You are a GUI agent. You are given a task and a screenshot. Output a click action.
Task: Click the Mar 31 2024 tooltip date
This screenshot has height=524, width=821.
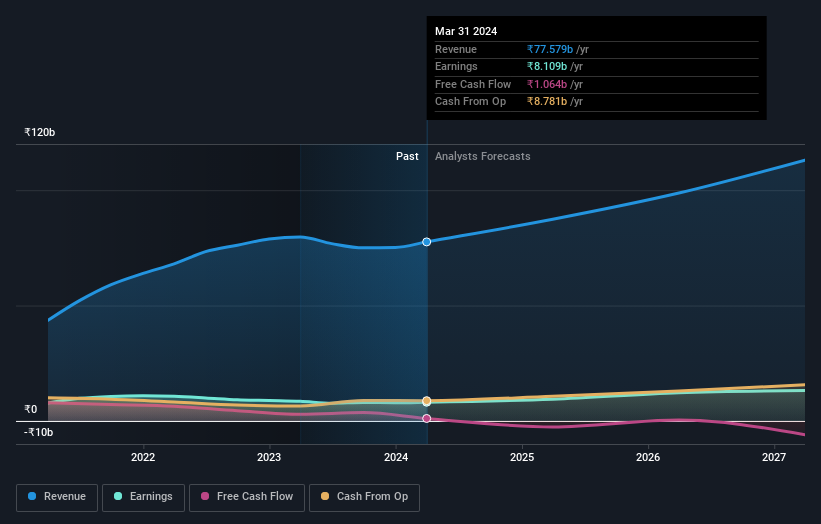[x=466, y=31]
